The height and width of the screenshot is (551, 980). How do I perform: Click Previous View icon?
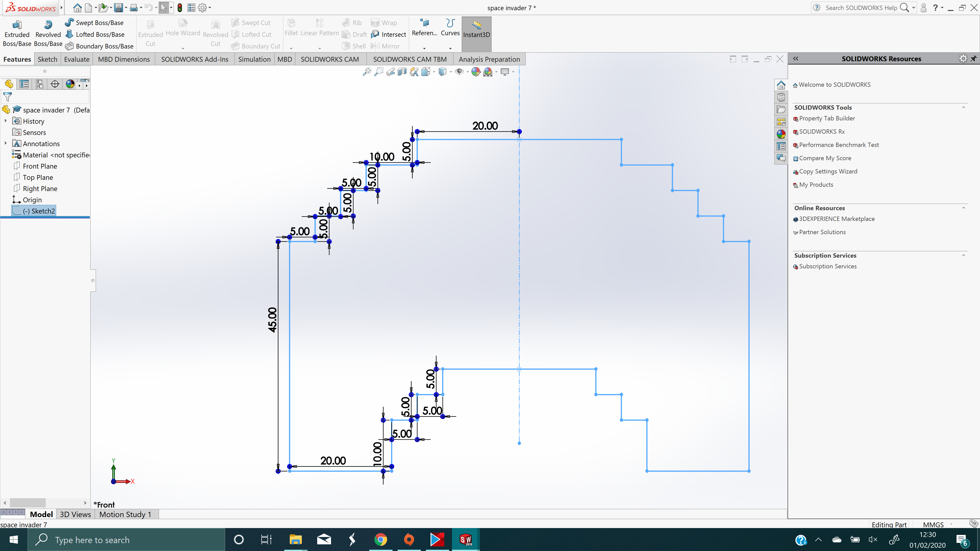(390, 71)
